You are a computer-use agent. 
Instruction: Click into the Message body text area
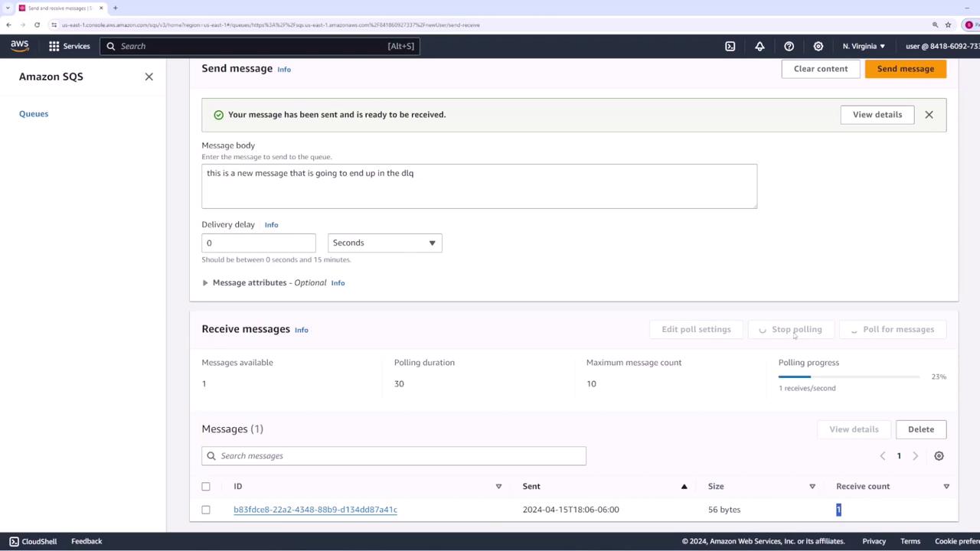click(x=479, y=186)
